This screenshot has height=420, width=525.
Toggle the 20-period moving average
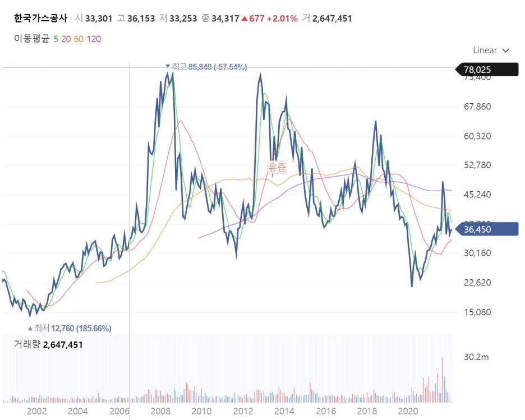66,39
